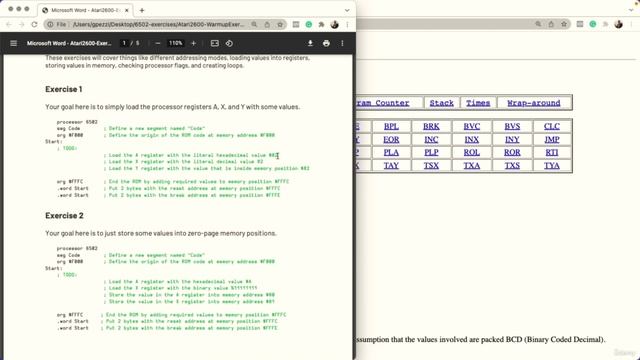Open the CLC instruction link
The image size is (640, 360).
pyautogui.click(x=551, y=127)
